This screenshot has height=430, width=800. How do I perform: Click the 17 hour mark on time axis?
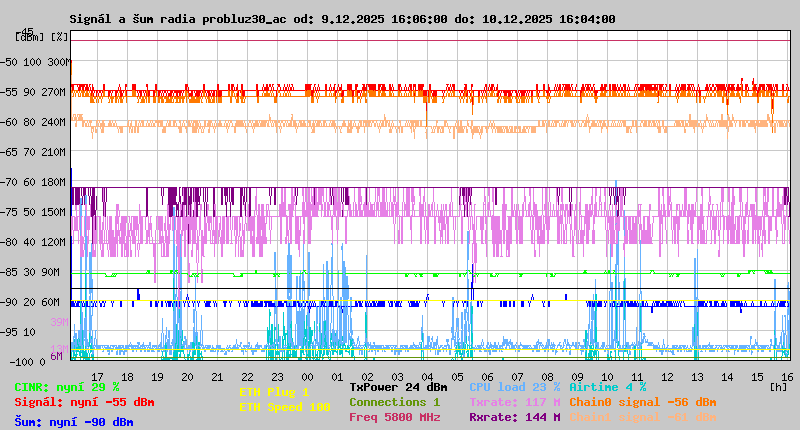coord(97,377)
